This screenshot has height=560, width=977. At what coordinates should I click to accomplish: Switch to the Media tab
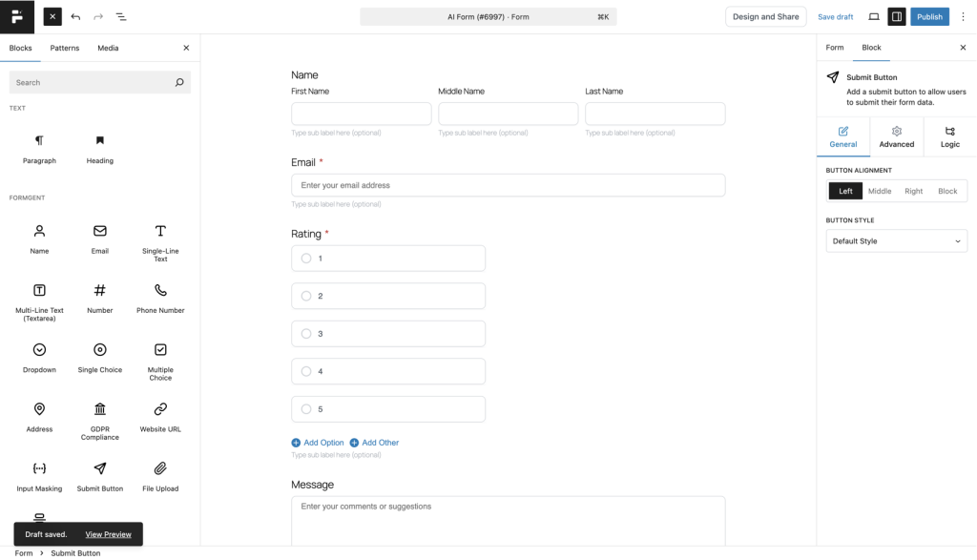click(x=108, y=48)
